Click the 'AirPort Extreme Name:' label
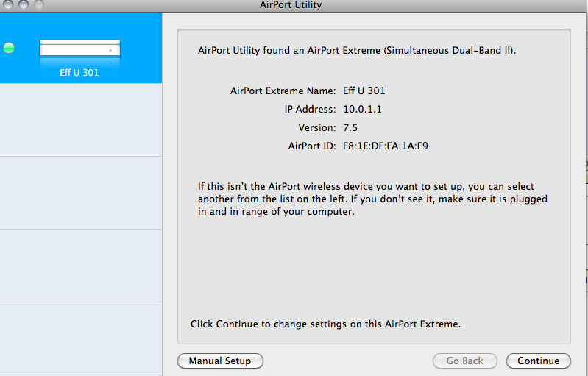The height and width of the screenshot is (376, 588). (x=283, y=91)
